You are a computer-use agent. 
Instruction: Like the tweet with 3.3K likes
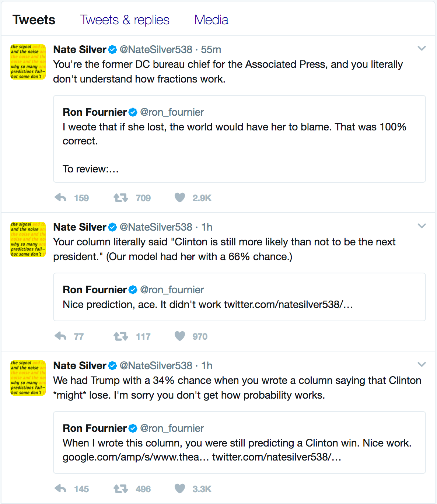pos(180,489)
